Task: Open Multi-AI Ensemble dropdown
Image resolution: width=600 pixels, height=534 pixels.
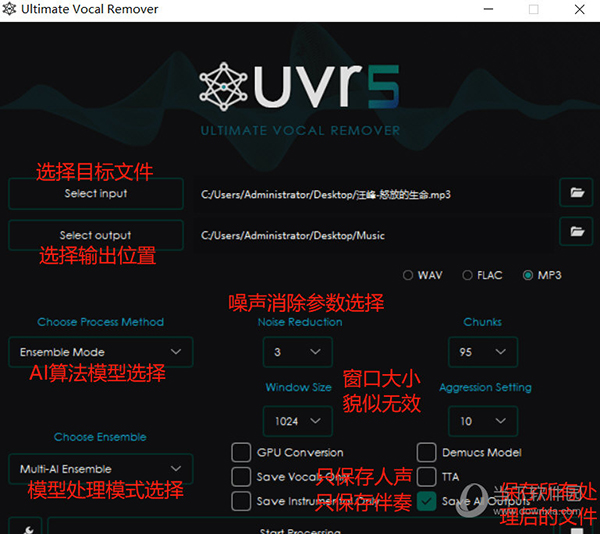Action: click(101, 469)
